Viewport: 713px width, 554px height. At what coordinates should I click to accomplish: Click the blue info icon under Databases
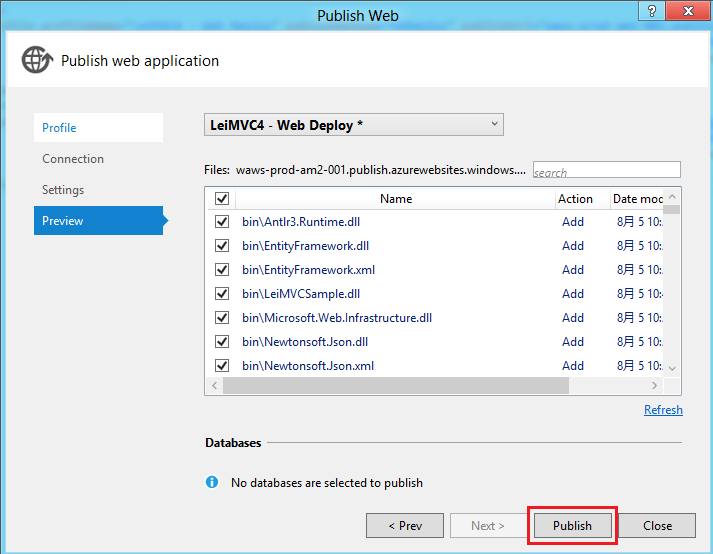point(212,482)
